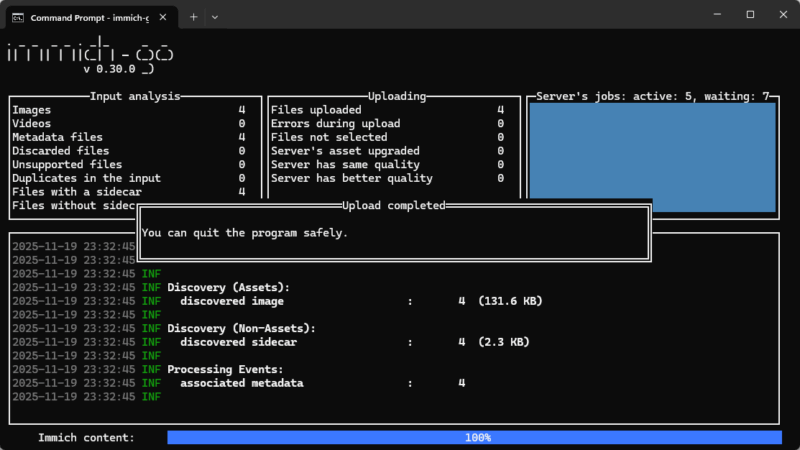Viewport: 800px width, 450px height.
Task: Open a new terminal tab
Action: click(x=193, y=17)
